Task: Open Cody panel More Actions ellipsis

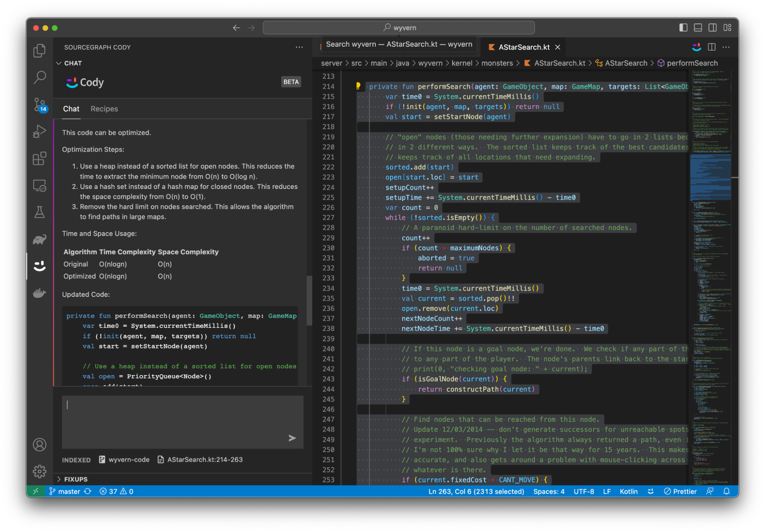Action: [299, 47]
